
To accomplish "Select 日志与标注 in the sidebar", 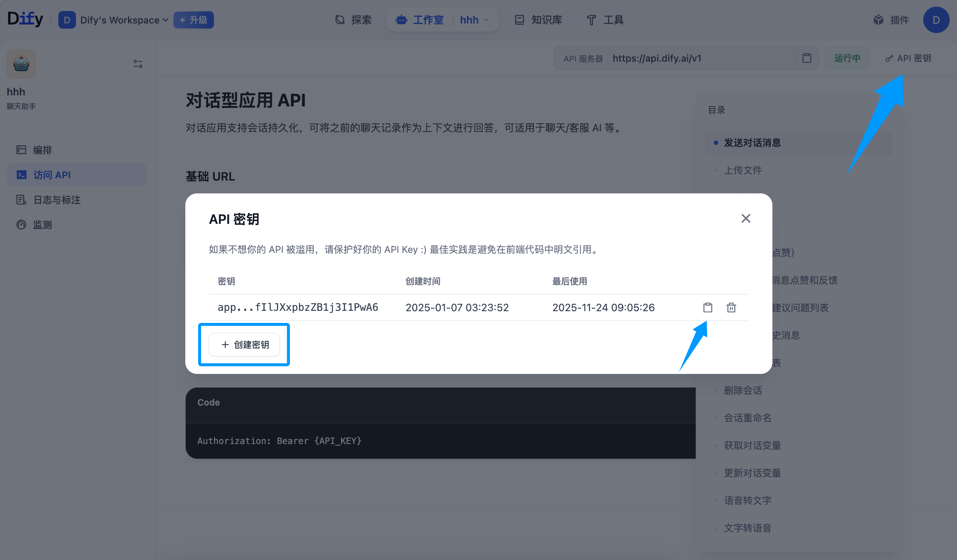I will click(57, 200).
